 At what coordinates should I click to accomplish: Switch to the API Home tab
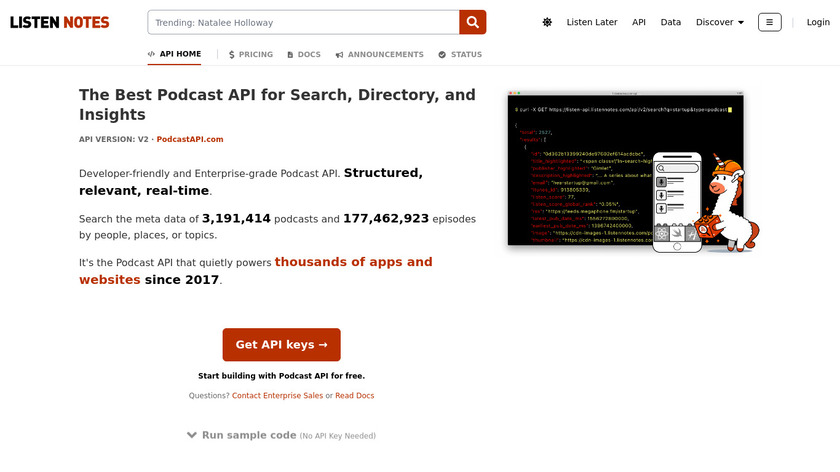(174, 55)
